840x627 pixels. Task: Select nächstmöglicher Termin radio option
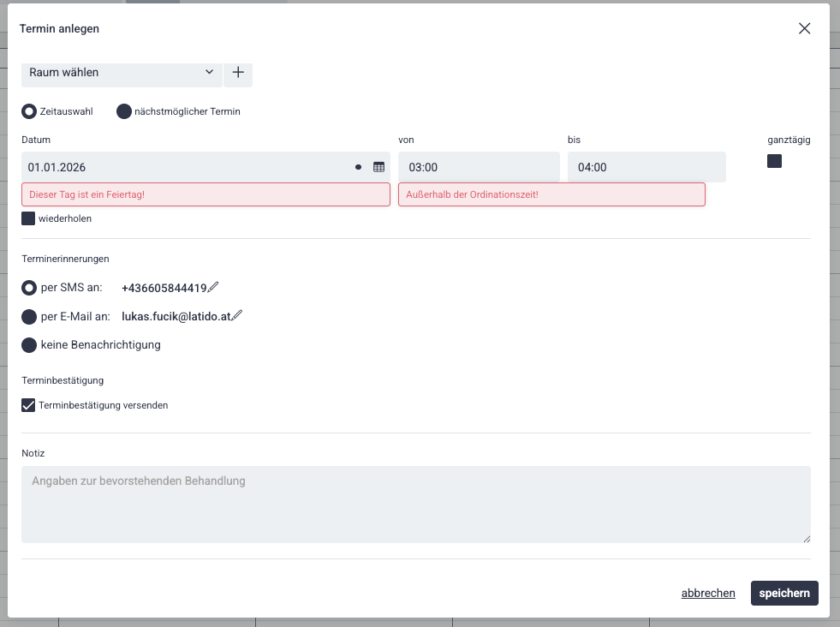coord(124,111)
